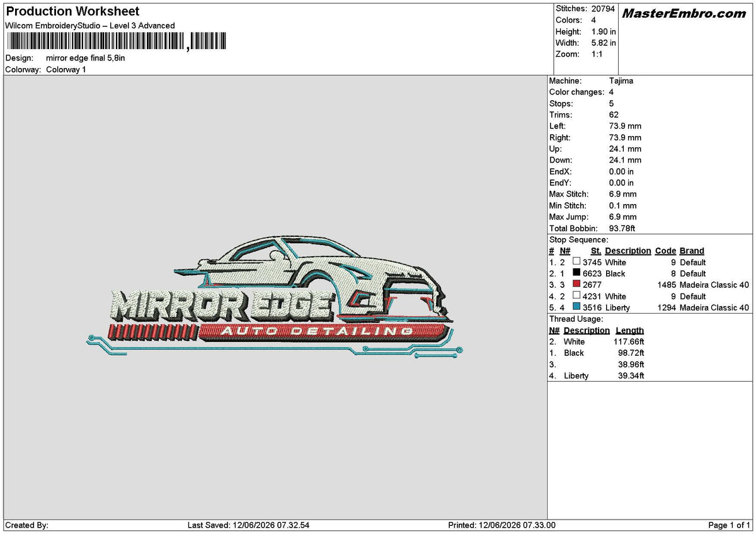This screenshot has height=534, width=756.
Task: Click the Left value 73.9 mm
Action: 625,126
